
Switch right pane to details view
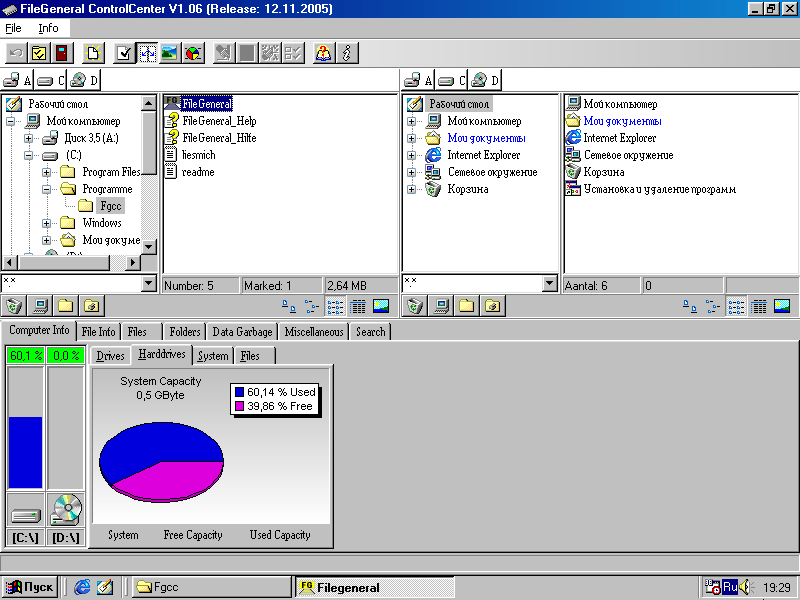[x=759, y=306]
